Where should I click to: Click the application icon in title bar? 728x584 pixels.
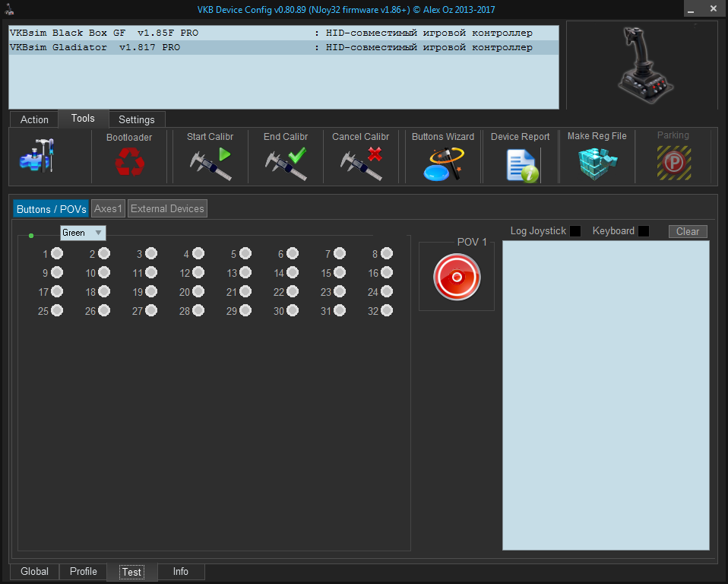click(9, 9)
